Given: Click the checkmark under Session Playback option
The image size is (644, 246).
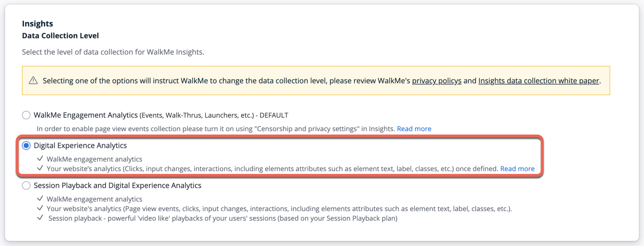Looking at the screenshot, I should pos(40,199).
